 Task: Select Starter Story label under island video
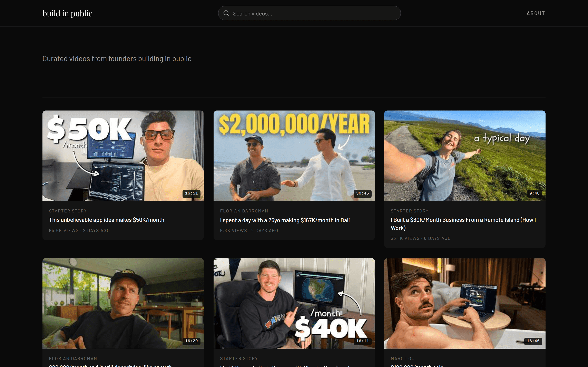409,211
